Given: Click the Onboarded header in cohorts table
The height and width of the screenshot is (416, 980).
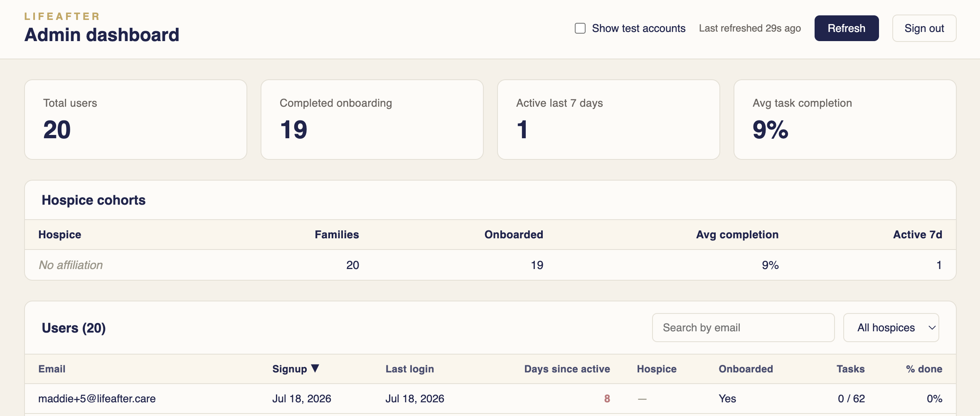Looking at the screenshot, I should tap(514, 235).
